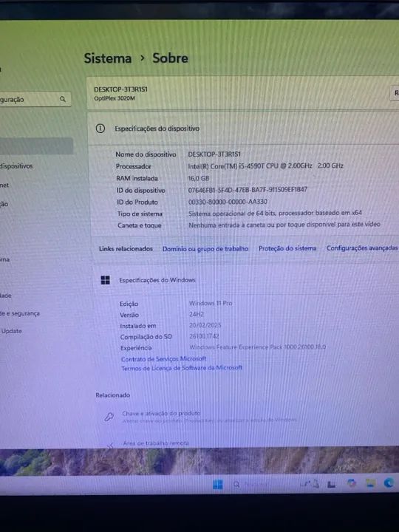Viewport: 399px width, 532px height.
Task: Click the ID do Produto label
Action: click(x=137, y=202)
